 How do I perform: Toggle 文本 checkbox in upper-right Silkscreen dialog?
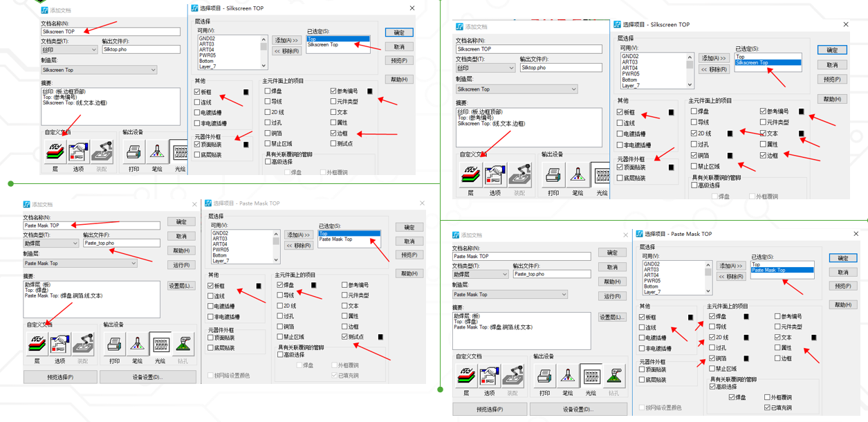(763, 133)
